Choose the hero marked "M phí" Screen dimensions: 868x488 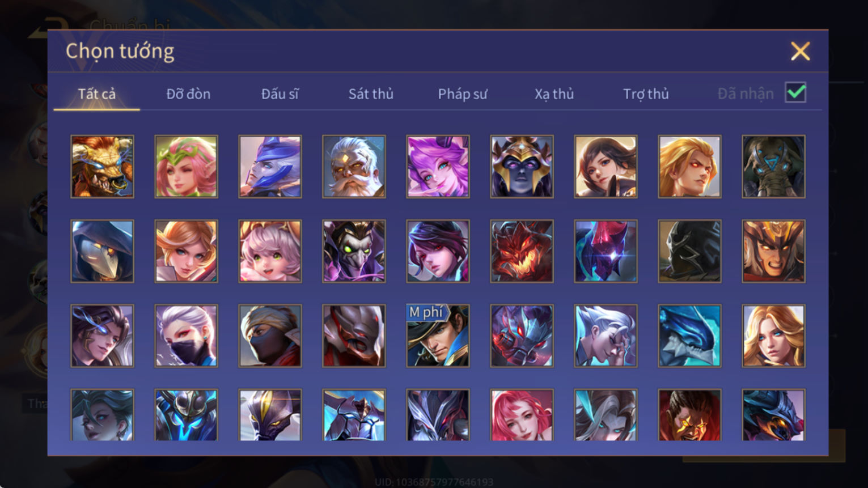[438, 336]
